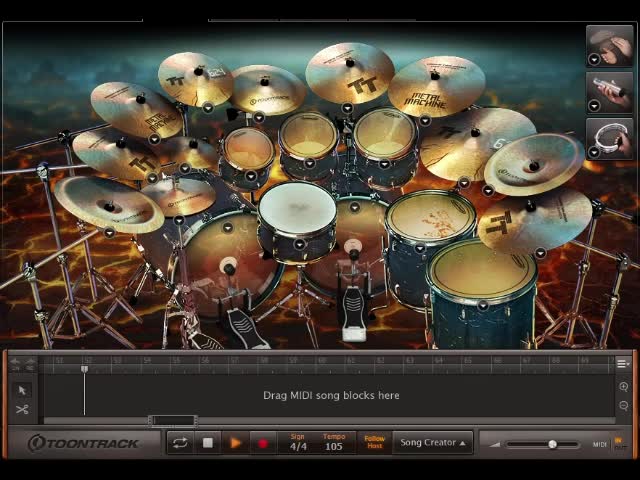Open the shaker instrument dropdown
The height and width of the screenshot is (480, 640).
(594, 107)
